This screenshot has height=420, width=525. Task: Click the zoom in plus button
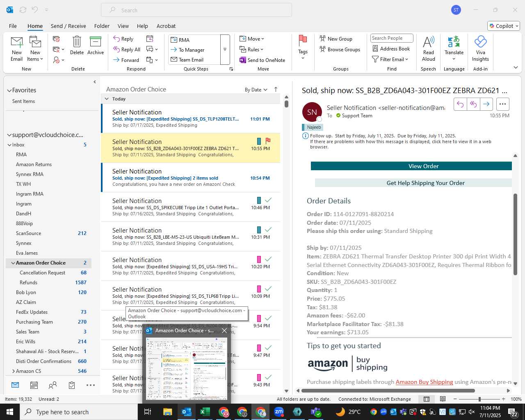(x=504, y=399)
